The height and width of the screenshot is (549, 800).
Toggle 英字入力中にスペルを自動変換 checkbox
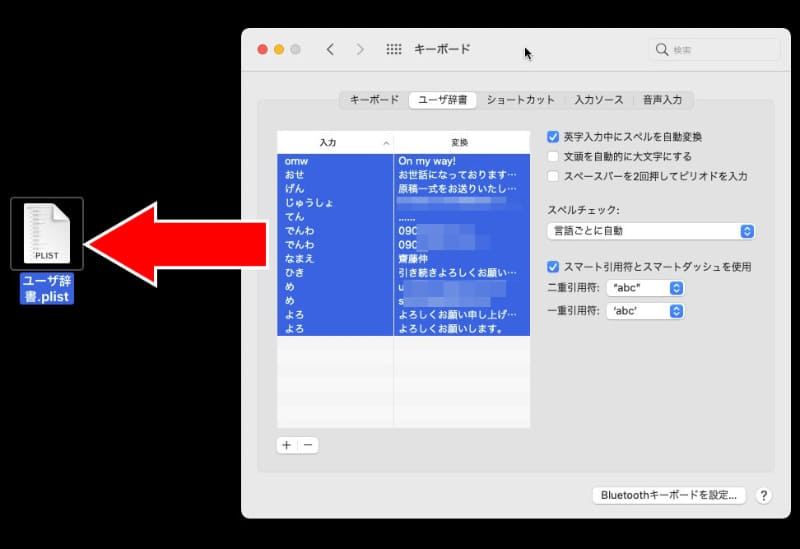pos(553,137)
